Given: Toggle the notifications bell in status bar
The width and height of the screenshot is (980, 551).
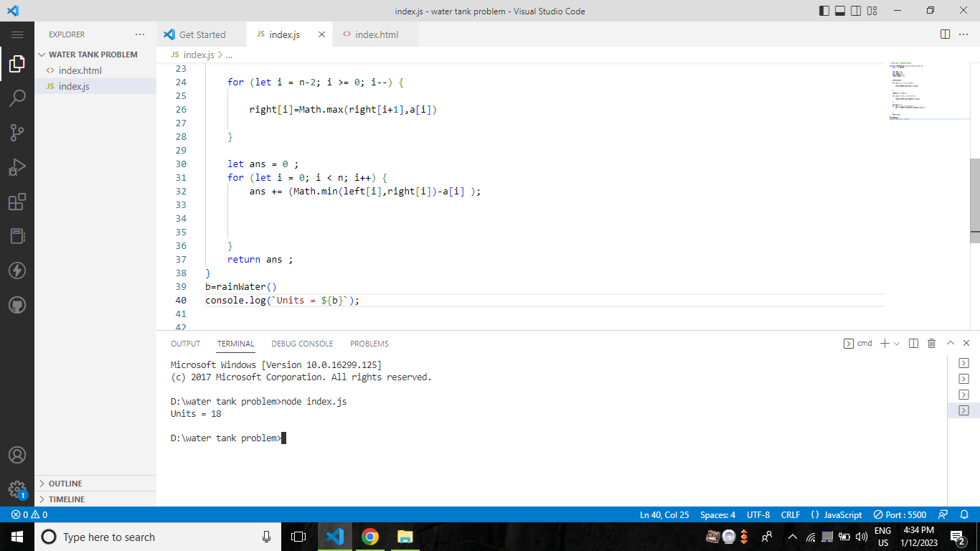Looking at the screenshot, I should pyautogui.click(x=965, y=514).
